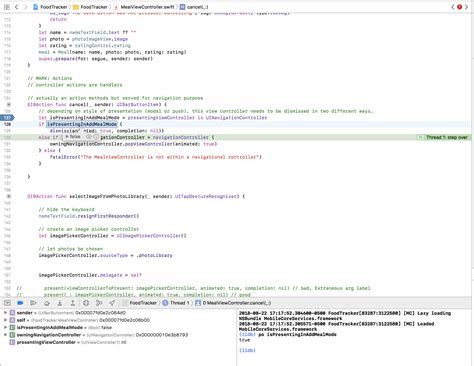Click info button in variable popover
Viewport: 474px width, 366px height.
pyautogui.click(x=96, y=137)
